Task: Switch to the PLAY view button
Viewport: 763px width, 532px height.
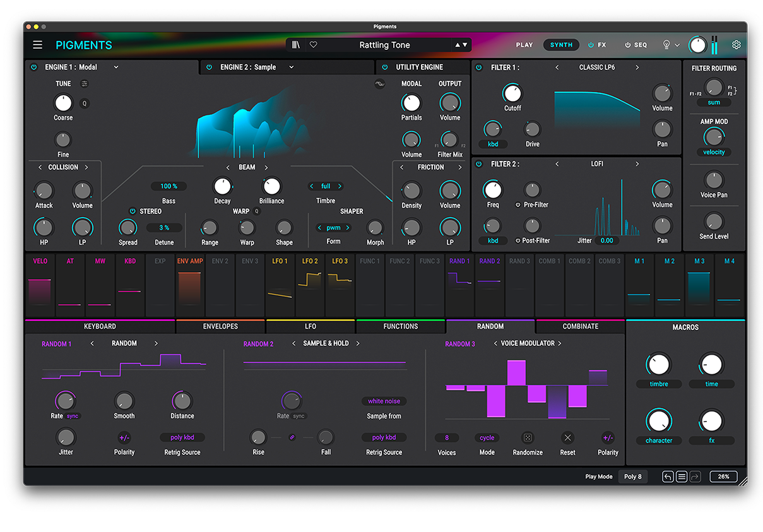Action: point(524,45)
